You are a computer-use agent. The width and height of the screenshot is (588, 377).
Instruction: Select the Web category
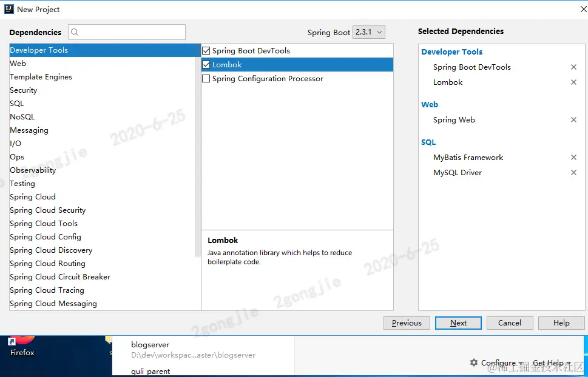point(103,63)
